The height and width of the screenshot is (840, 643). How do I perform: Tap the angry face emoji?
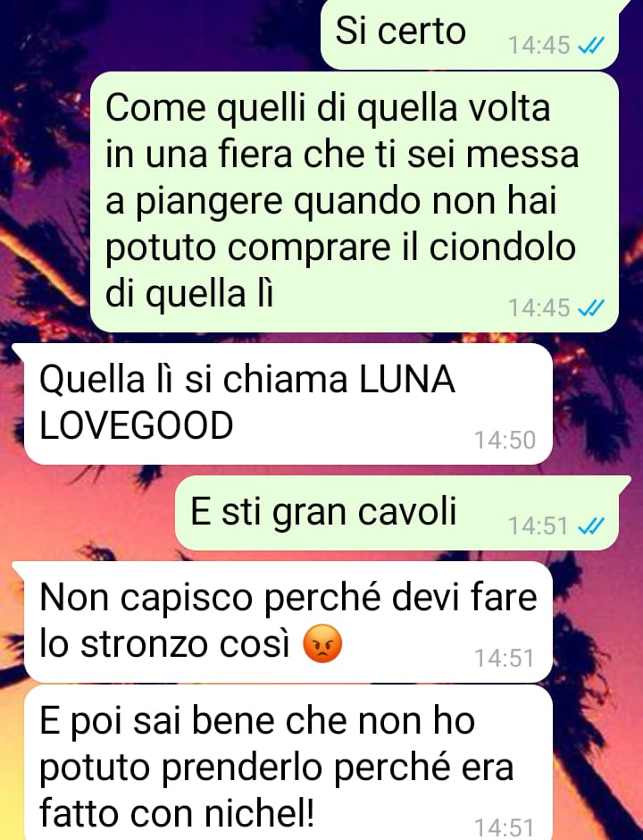click(322, 643)
